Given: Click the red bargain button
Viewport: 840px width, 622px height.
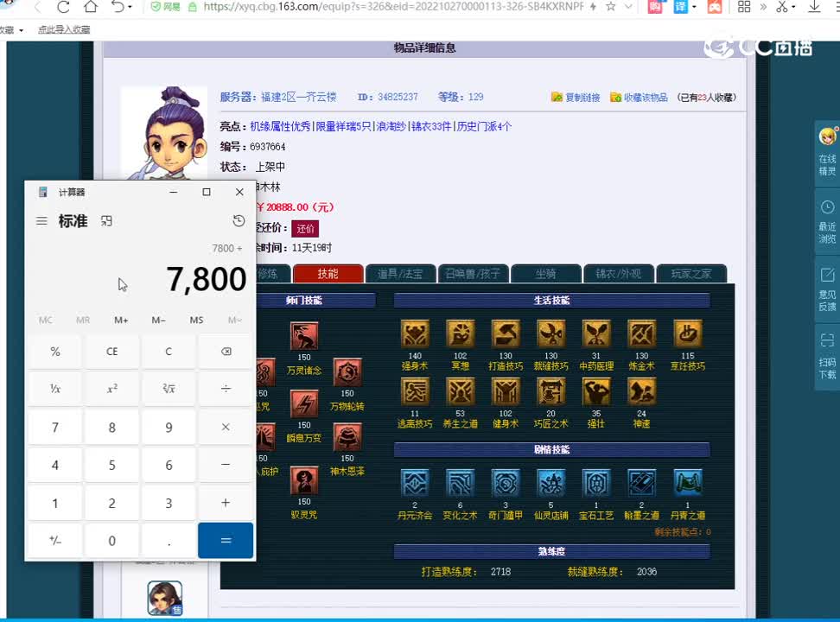Looking at the screenshot, I should pyautogui.click(x=305, y=229).
